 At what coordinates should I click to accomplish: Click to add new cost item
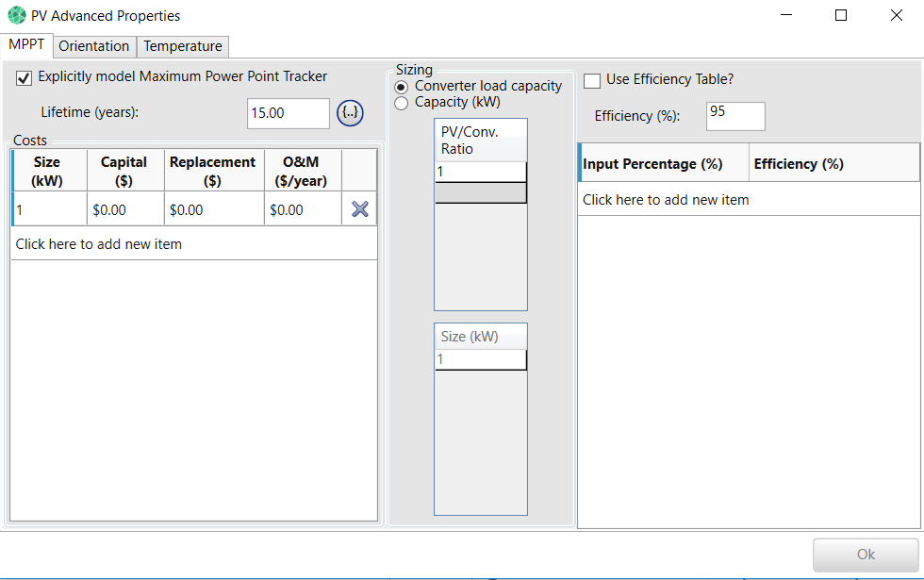click(x=99, y=244)
